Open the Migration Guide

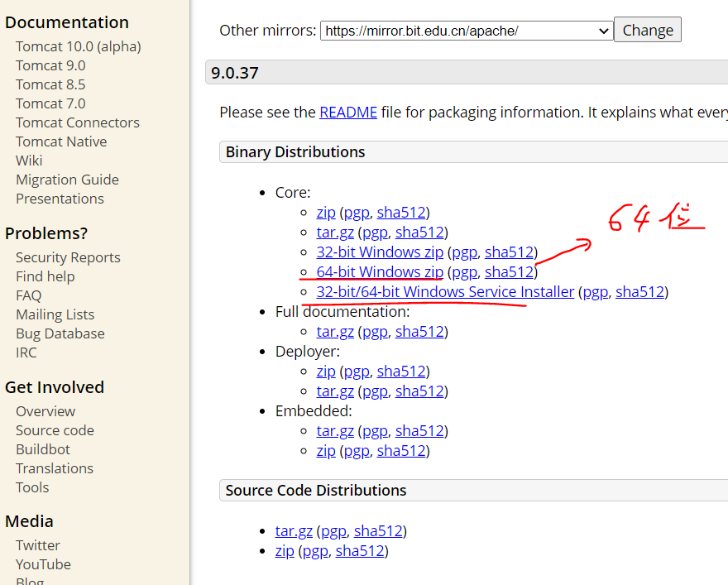67,180
